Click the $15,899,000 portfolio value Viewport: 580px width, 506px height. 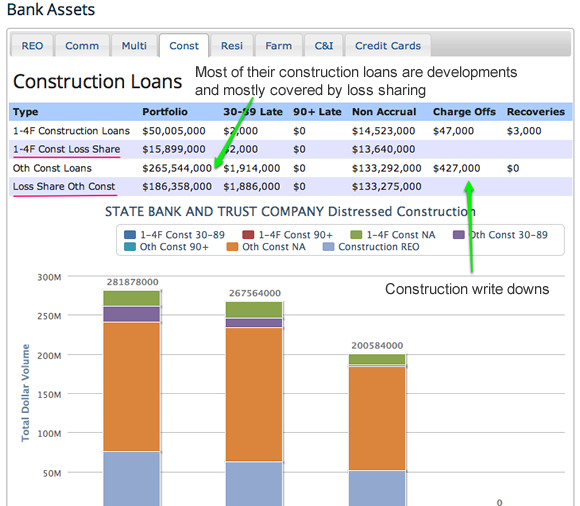[x=174, y=149]
